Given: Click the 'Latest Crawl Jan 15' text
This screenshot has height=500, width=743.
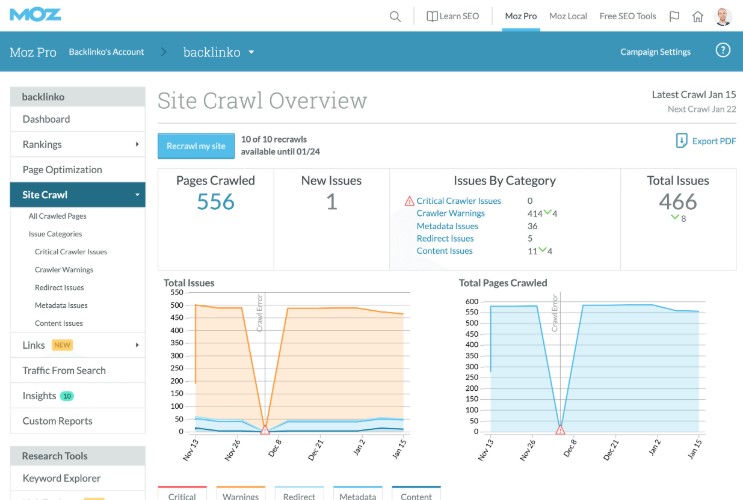Looking at the screenshot, I should coord(694,95).
